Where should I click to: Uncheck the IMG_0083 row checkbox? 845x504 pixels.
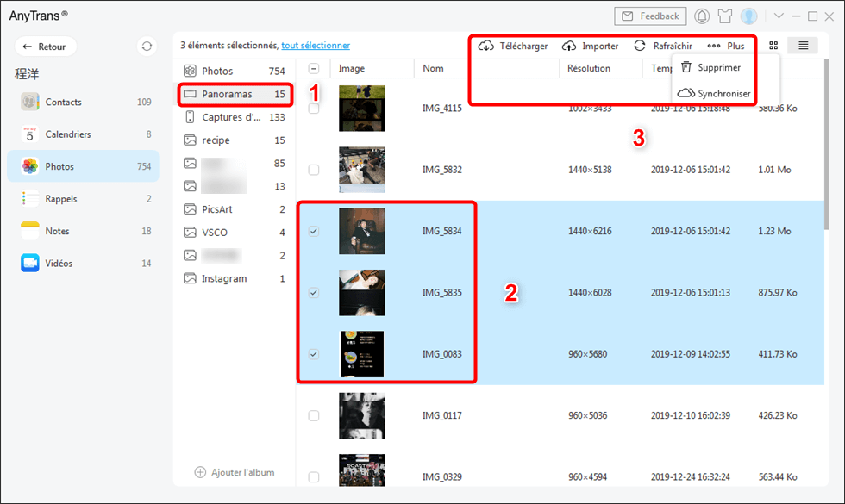[x=314, y=354]
